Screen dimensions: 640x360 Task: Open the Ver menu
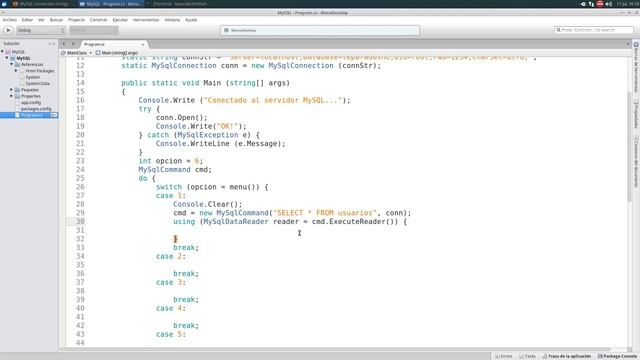41,20
